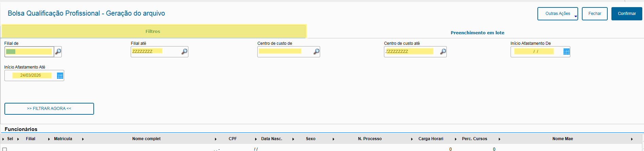This screenshot has height=151, width=644.
Task: Click magnifier beside Centro de custo de
Action: 316,52
